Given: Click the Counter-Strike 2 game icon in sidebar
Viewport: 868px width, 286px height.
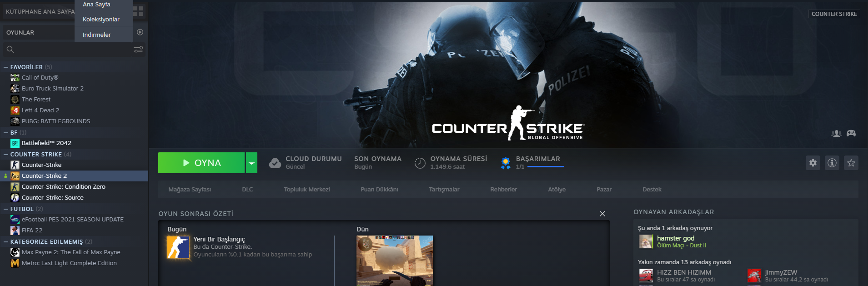Looking at the screenshot, I should pyautogui.click(x=15, y=176).
